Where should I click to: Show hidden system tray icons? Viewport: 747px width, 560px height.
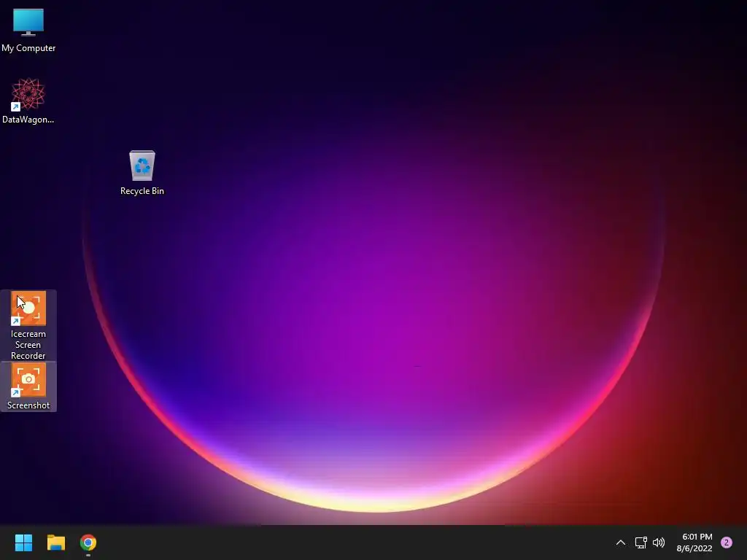tap(620, 542)
